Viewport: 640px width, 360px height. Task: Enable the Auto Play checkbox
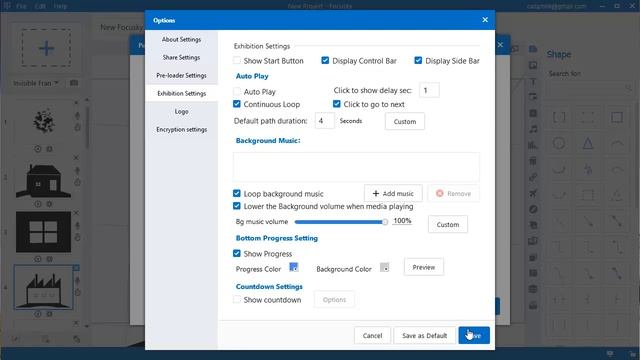click(x=237, y=91)
